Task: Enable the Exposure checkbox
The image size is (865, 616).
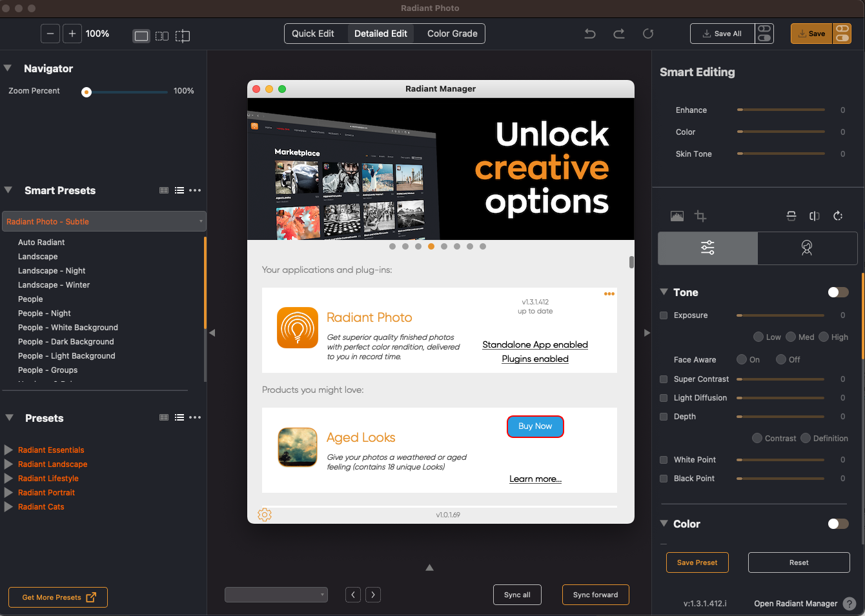Action: [664, 315]
